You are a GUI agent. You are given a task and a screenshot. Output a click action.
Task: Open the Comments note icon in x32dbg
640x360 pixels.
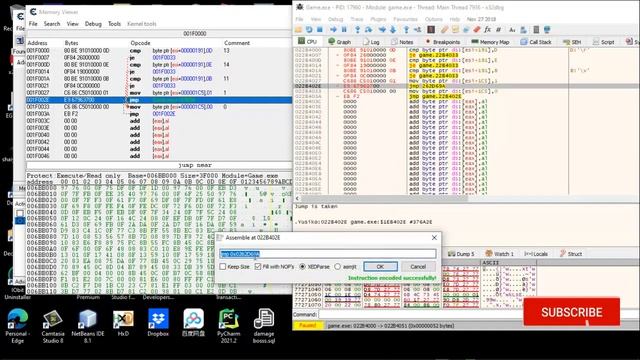(455, 30)
